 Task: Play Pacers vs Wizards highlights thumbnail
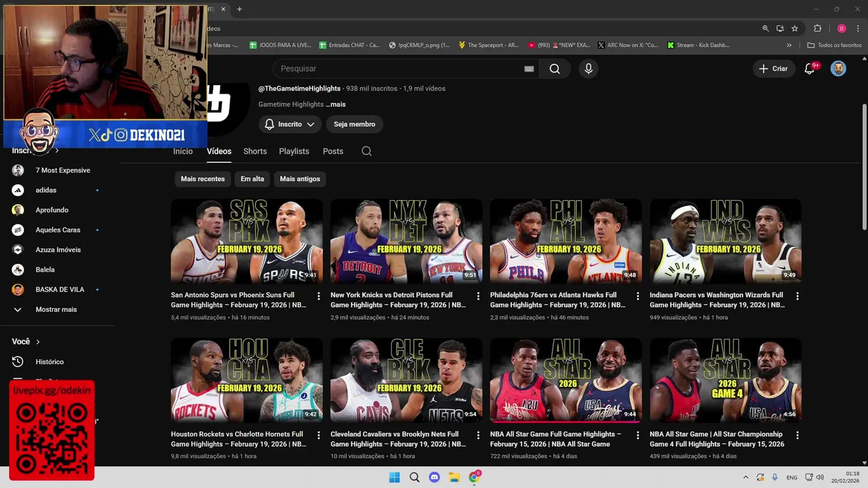(726, 241)
